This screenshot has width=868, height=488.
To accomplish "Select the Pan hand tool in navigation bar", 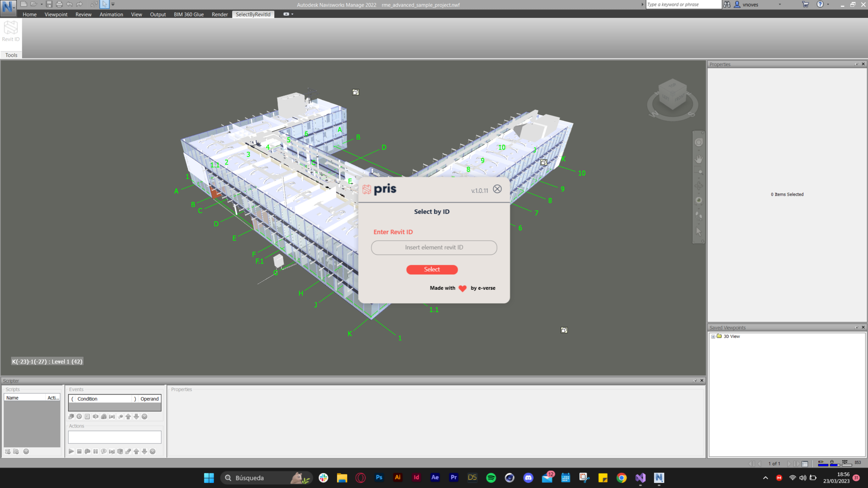I will 698,158.
